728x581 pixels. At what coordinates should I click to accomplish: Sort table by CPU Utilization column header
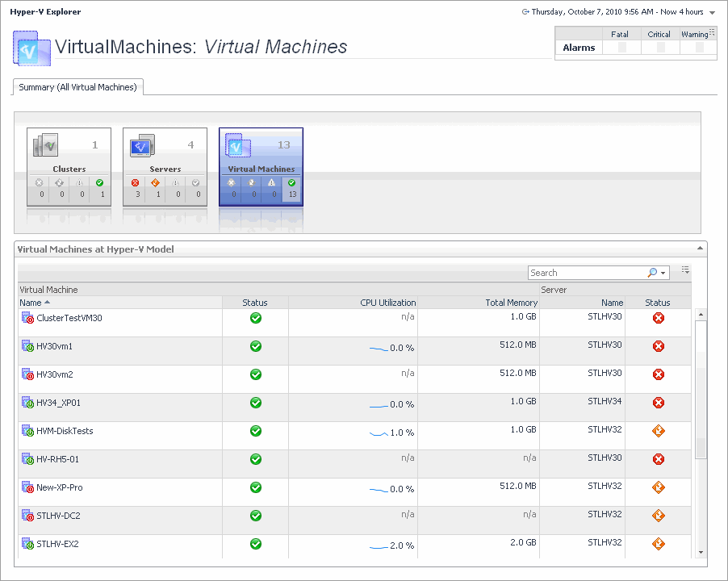tap(387, 303)
